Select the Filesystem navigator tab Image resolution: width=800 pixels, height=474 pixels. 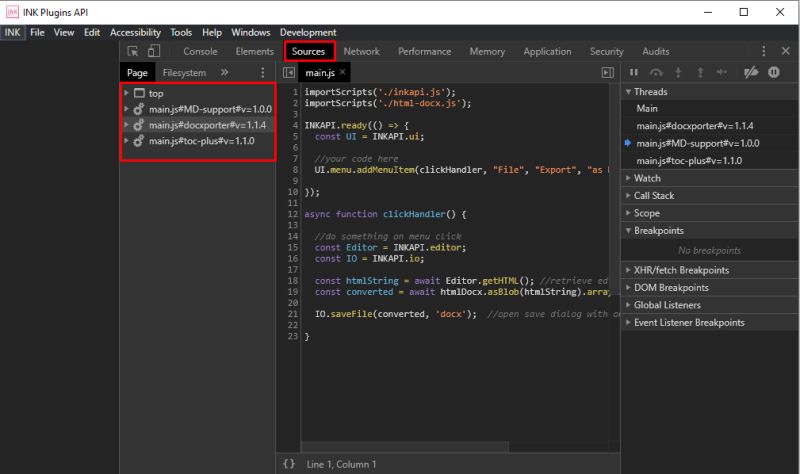click(x=184, y=72)
